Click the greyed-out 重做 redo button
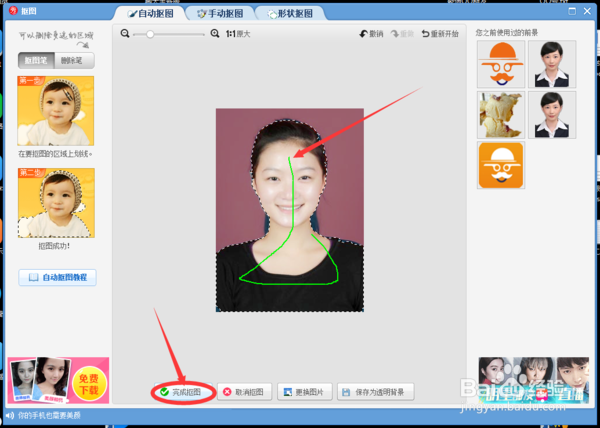Image resolution: width=600 pixels, height=428 pixels. point(402,34)
